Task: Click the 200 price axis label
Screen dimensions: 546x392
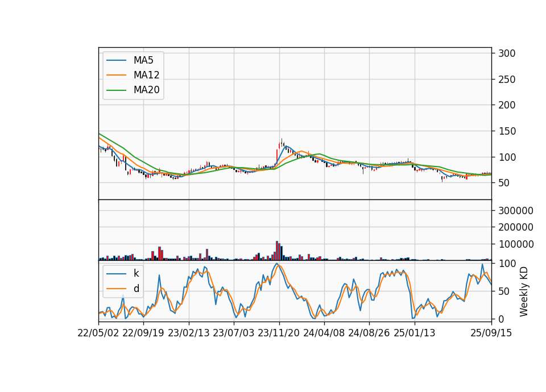Action: [507, 105]
